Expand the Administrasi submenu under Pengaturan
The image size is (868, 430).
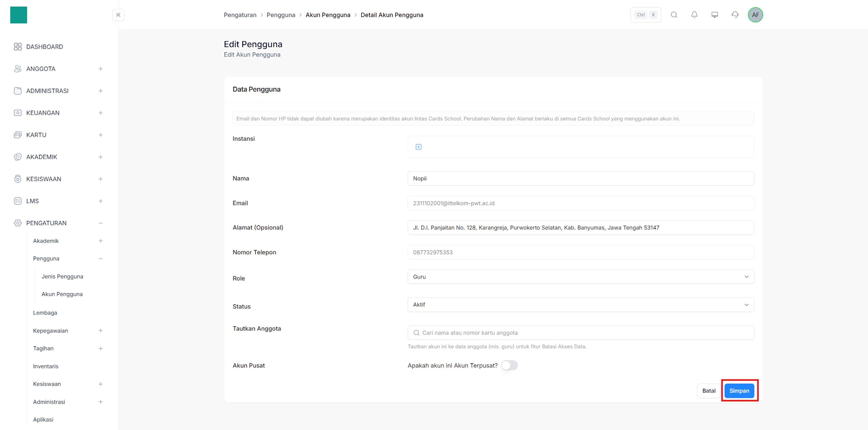[x=100, y=402]
